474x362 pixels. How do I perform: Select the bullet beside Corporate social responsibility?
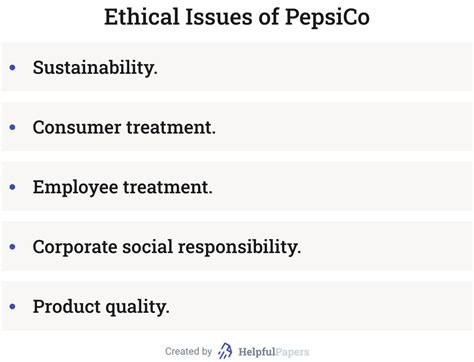coord(13,247)
